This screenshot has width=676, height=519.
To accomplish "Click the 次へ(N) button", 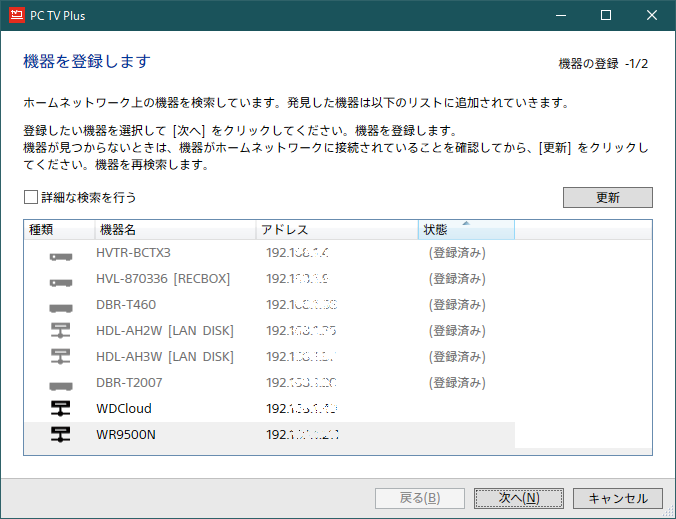I will coord(519,498).
